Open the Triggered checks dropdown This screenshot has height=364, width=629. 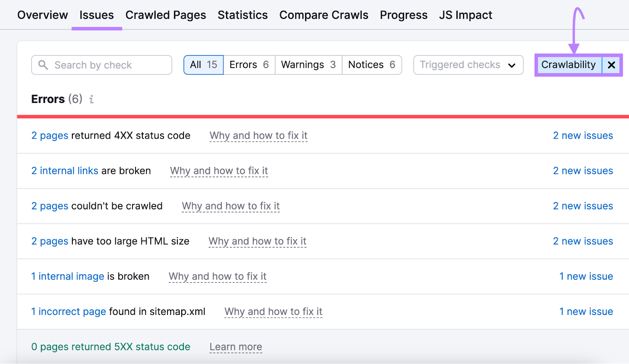467,65
